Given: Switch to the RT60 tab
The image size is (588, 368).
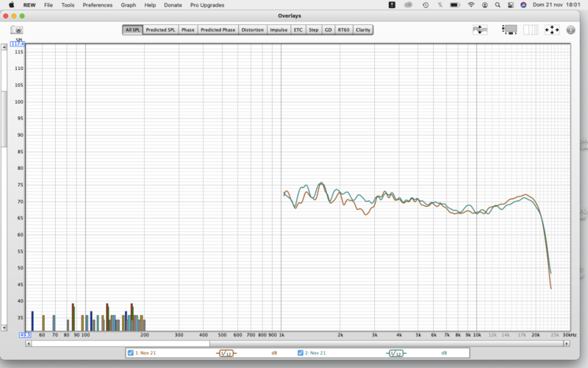Looking at the screenshot, I should pos(343,30).
